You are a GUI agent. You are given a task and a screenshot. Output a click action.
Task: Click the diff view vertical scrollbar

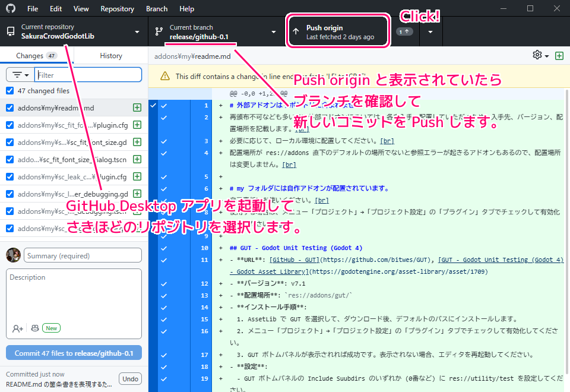point(566,238)
